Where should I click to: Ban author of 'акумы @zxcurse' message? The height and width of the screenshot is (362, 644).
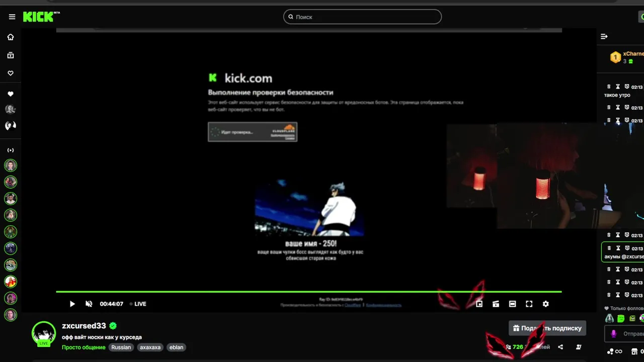627,248
